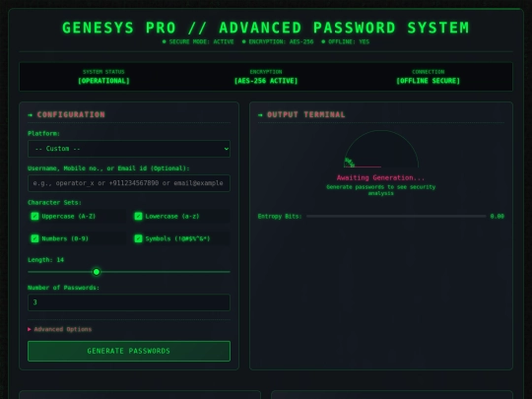Click the [OPERATIONAL] system status text
This screenshot has width=532, height=399.
point(103,81)
